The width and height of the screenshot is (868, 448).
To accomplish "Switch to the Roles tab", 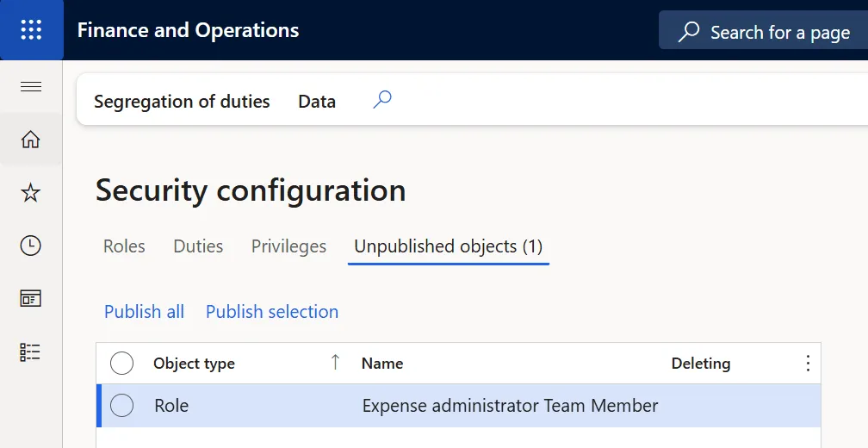I will point(124,246).
